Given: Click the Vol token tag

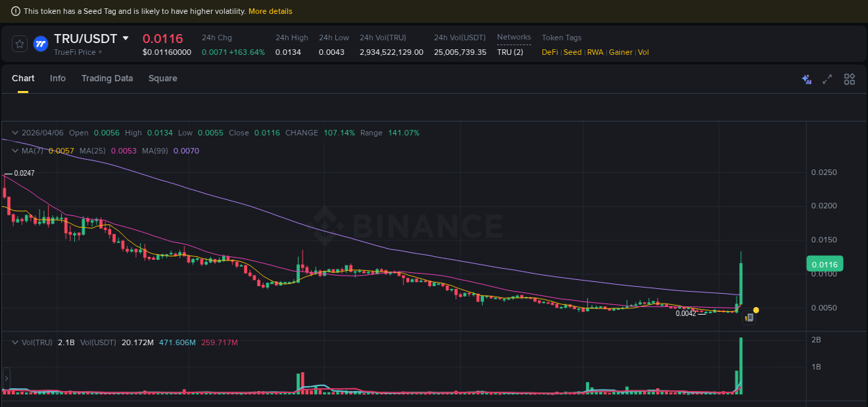Looking at the screenshot, I should (x=644, y=52).
